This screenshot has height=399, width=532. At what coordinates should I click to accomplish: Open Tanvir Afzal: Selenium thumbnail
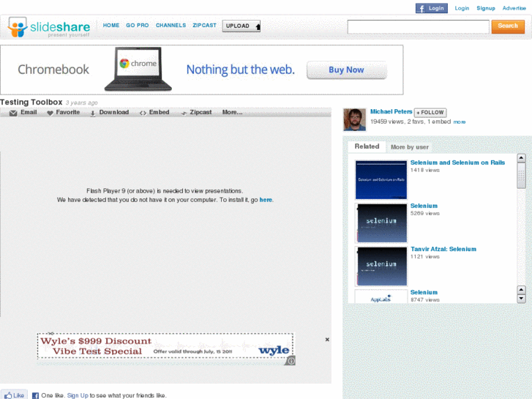click(x=381, y=266)
